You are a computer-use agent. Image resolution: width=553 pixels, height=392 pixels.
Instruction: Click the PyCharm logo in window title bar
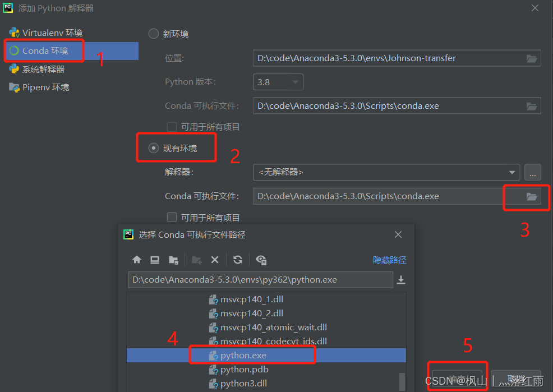[8, 8]
